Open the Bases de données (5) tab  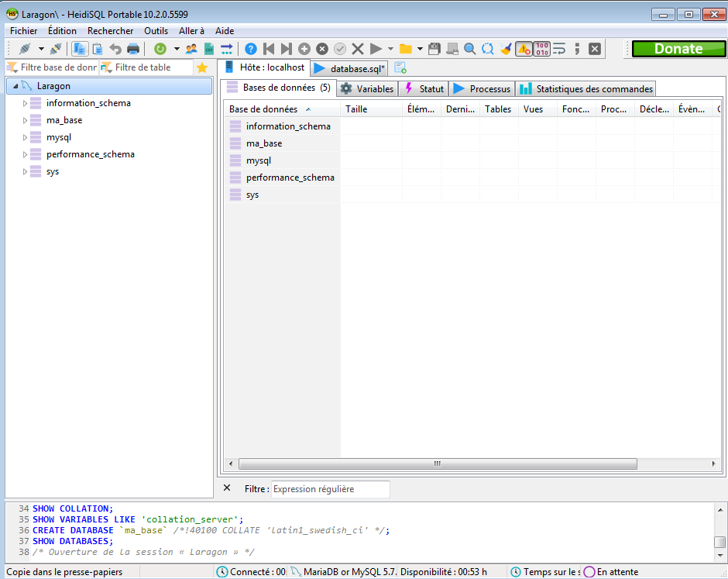point(279,88)
